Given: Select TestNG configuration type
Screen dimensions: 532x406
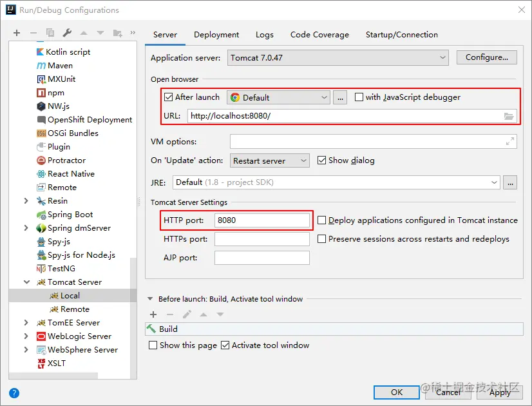Looking at the screenshot, I should click(56, 269).
